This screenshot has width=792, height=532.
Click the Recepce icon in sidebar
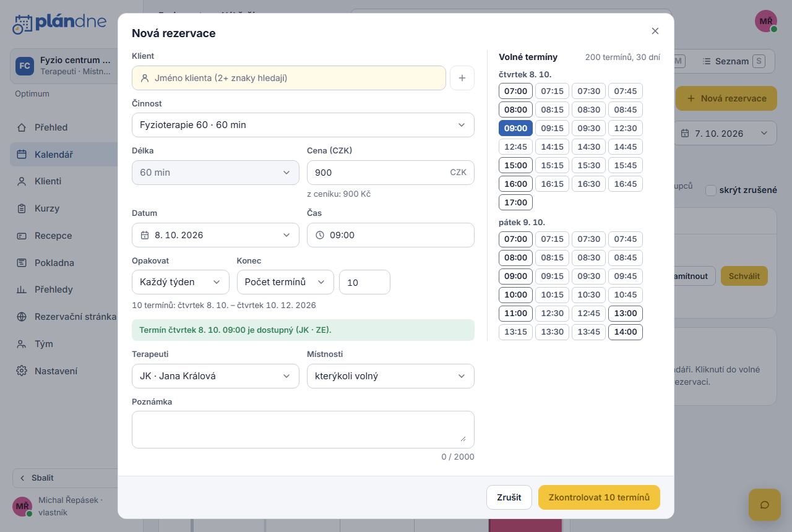(22, 236)
